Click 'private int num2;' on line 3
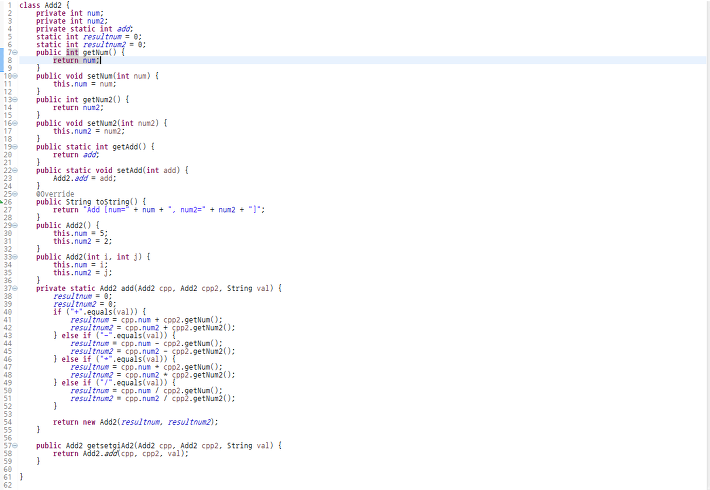Image resolution: width=710 pixels, height=490 pixels. point(72,21)
